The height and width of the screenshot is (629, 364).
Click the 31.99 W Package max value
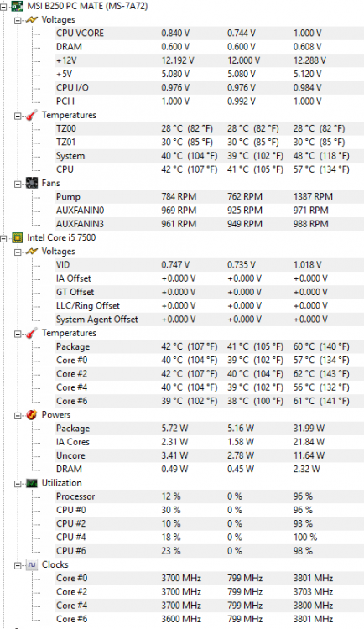click(309, 429)
